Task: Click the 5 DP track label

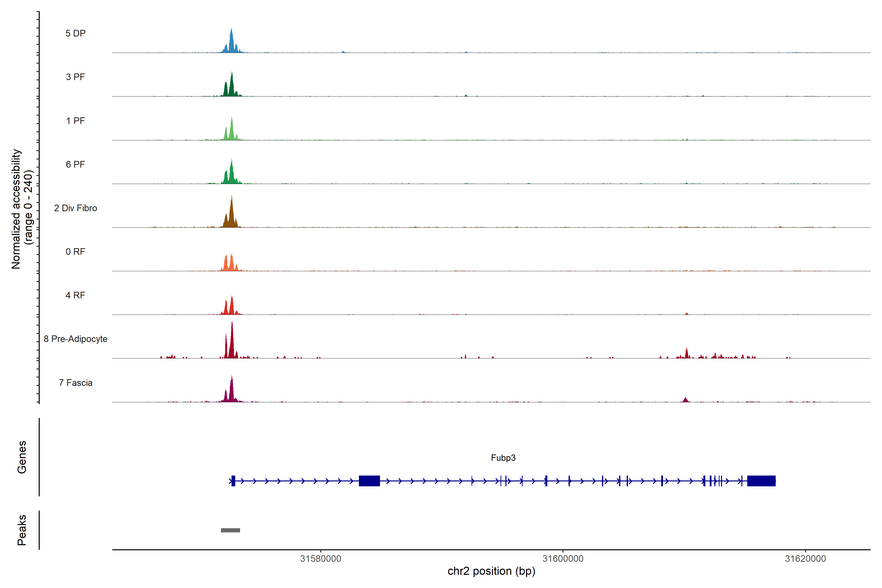Action: 75,33
